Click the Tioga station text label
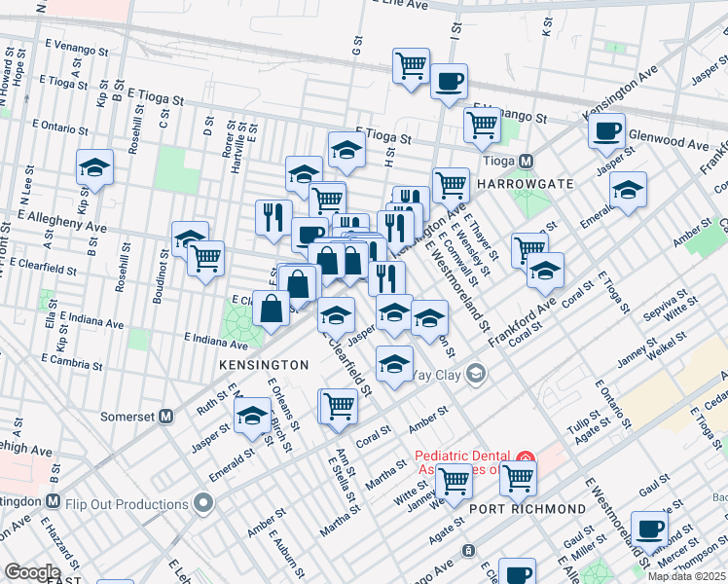Screen dimensions: 728x584 pos(499,162)
